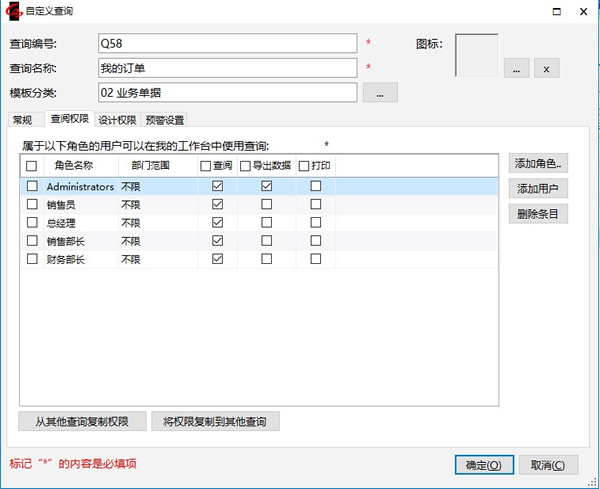Click the 添加角色 button
This screenshot has height=489, width=600.
tap(538, 164)
